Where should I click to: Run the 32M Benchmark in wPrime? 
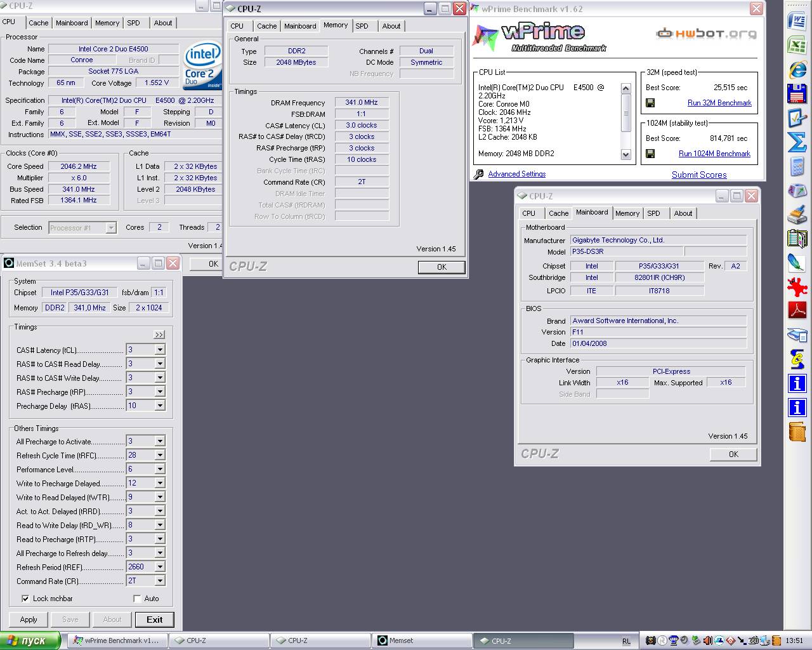point(719,103)
